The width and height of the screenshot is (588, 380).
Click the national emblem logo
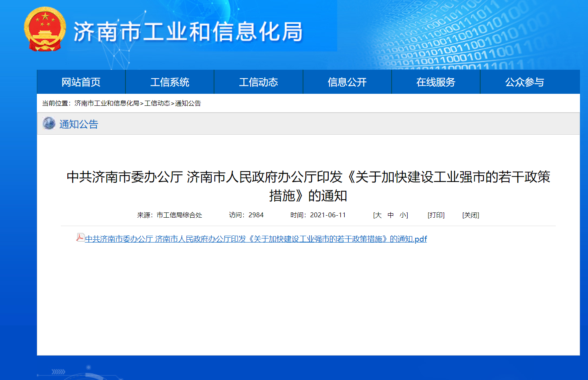click(x=45, y=29)
